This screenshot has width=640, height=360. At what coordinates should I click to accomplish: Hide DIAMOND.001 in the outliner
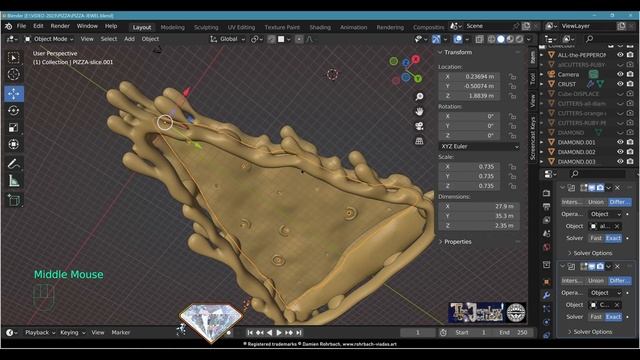coord(620,142)
